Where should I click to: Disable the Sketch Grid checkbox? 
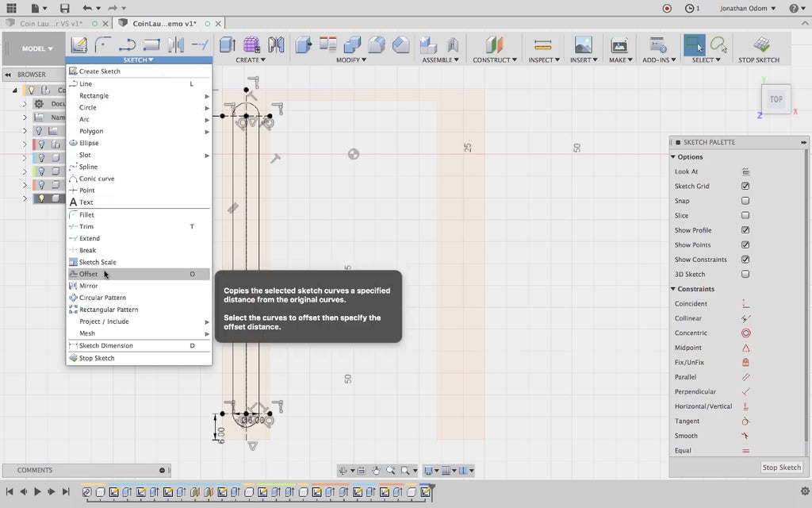click(x=745, y=187)
